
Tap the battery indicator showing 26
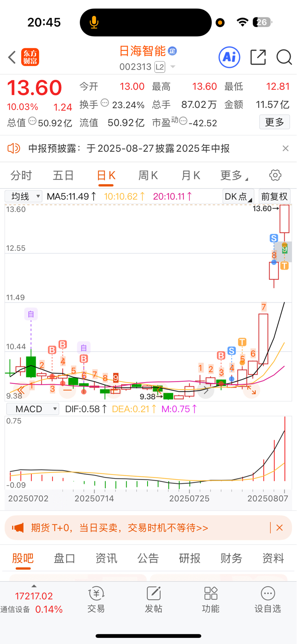(x=262, y=22)
